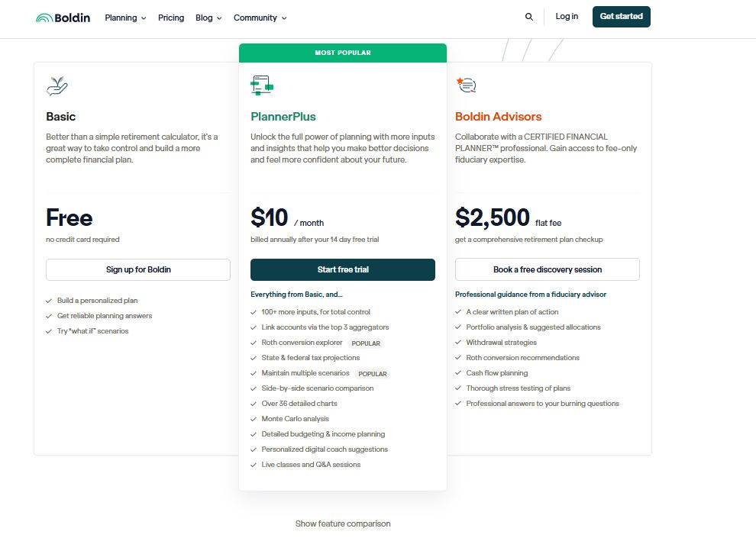Viewport: 756px width, 538px height.
Task: Click Sign up for Boldin button
Action: 138,269
